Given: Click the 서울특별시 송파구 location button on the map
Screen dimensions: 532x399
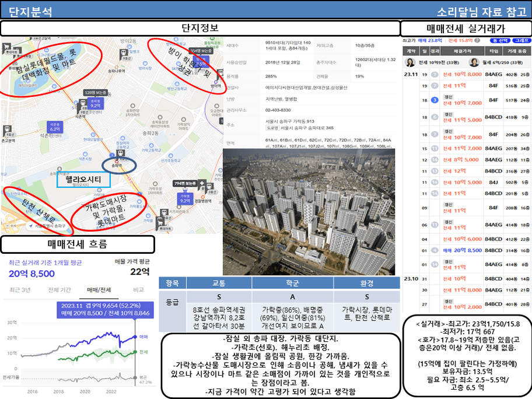Looking at the screenshot, I should (x=47, y=226).
